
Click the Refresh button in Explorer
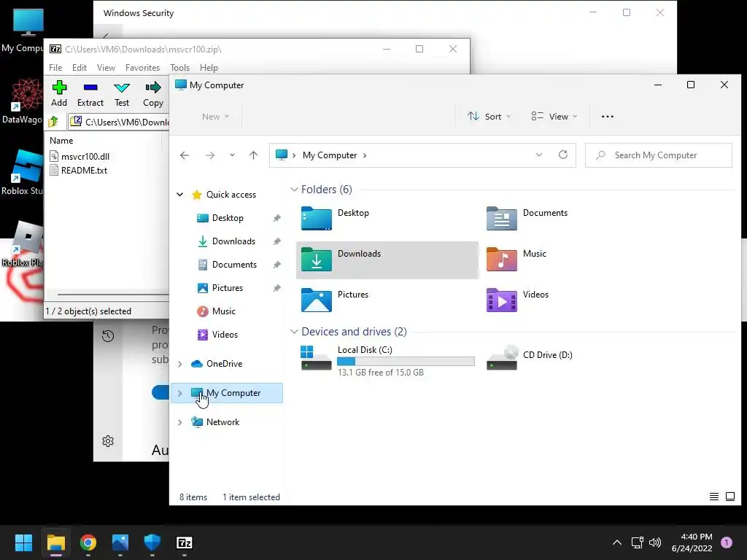(x=563, y=155)
